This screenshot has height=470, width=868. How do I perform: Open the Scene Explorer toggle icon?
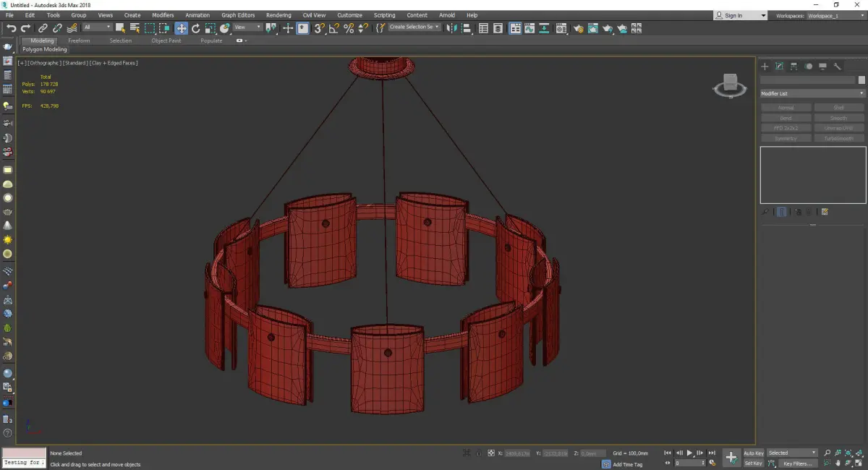[x=483, y=28]
